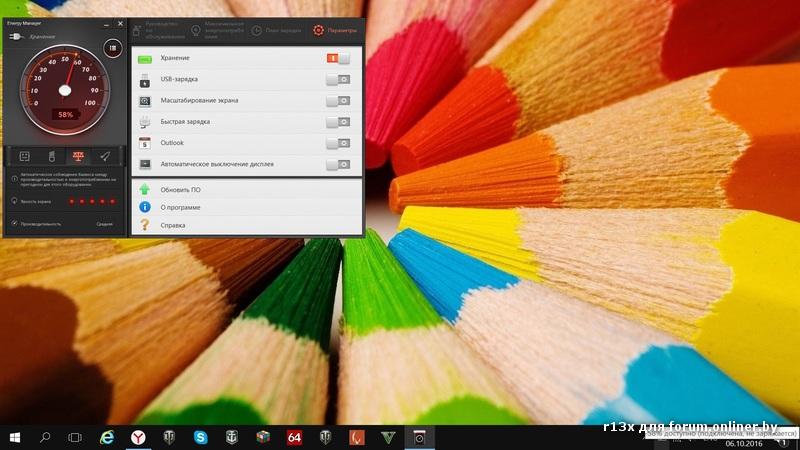
Task: Click the round list button beside the gauge
Action: pos(113,48)
